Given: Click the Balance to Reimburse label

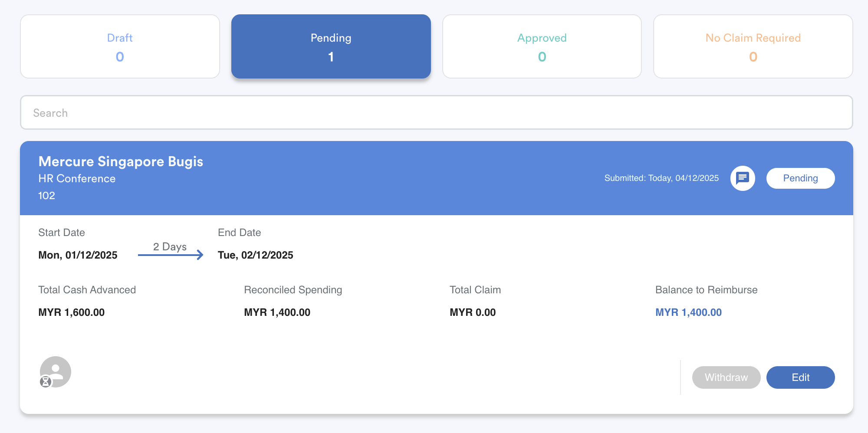Looking at the screenshot, I should pyautogui.click(x=706, y=290).
